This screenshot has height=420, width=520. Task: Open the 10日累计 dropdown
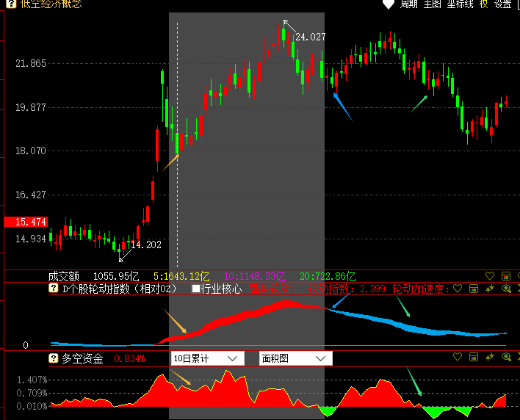pyautogui.click(x=207, y=358)
